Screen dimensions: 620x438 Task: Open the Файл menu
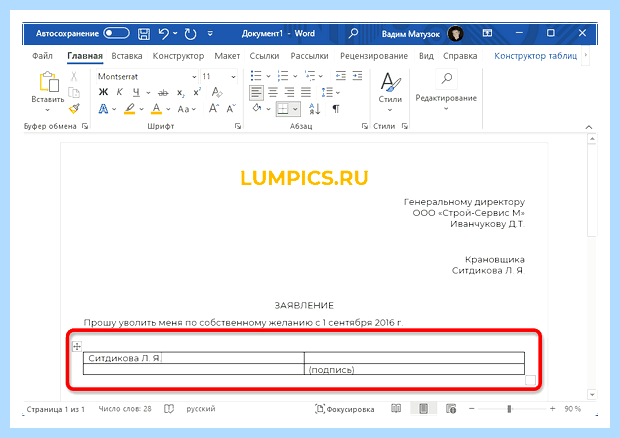click(42, 56)
